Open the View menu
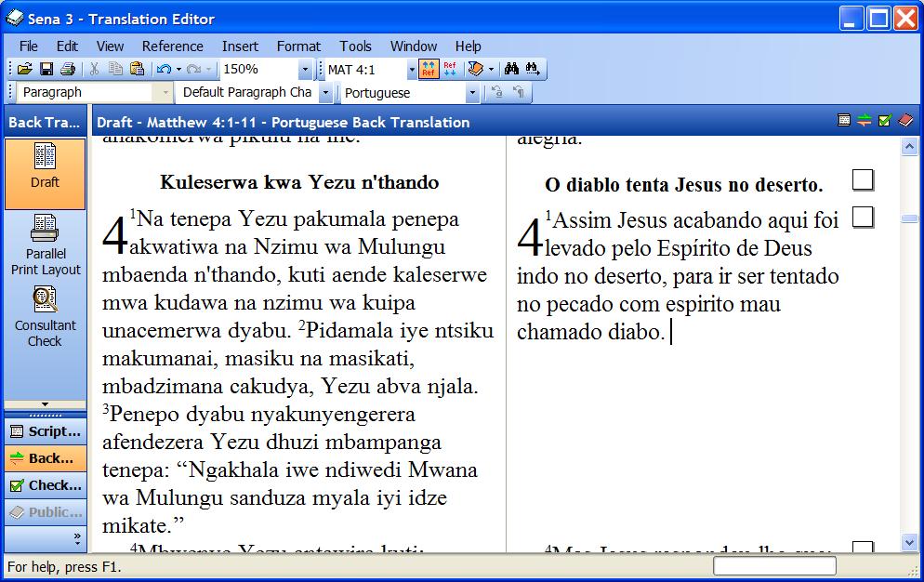Viewport: 924px width, 582px height. tap(111, 46)
